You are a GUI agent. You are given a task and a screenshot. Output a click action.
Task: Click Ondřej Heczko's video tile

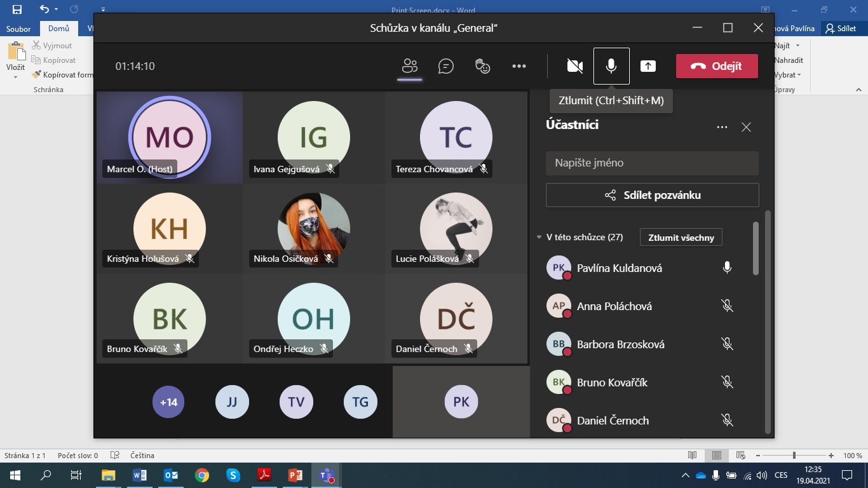click(x=314, y=319)
